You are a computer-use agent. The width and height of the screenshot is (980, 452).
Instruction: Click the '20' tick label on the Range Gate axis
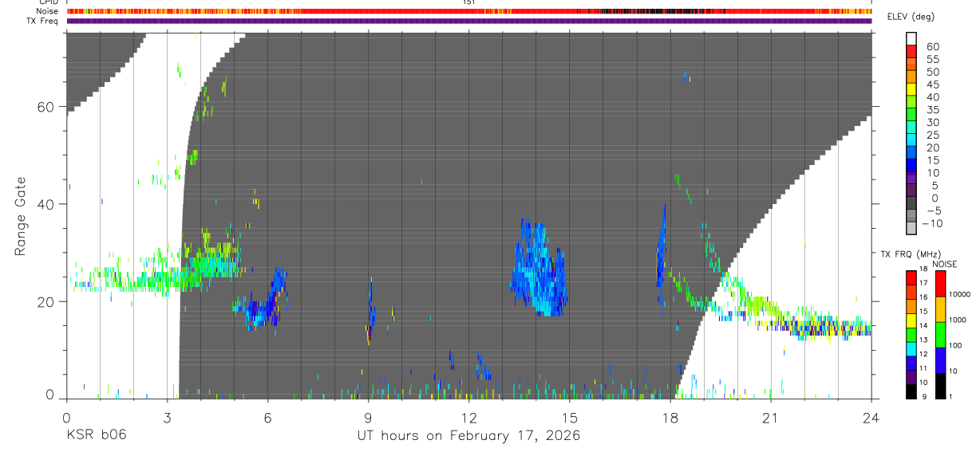pyautogui.click(x=45, y=301)
